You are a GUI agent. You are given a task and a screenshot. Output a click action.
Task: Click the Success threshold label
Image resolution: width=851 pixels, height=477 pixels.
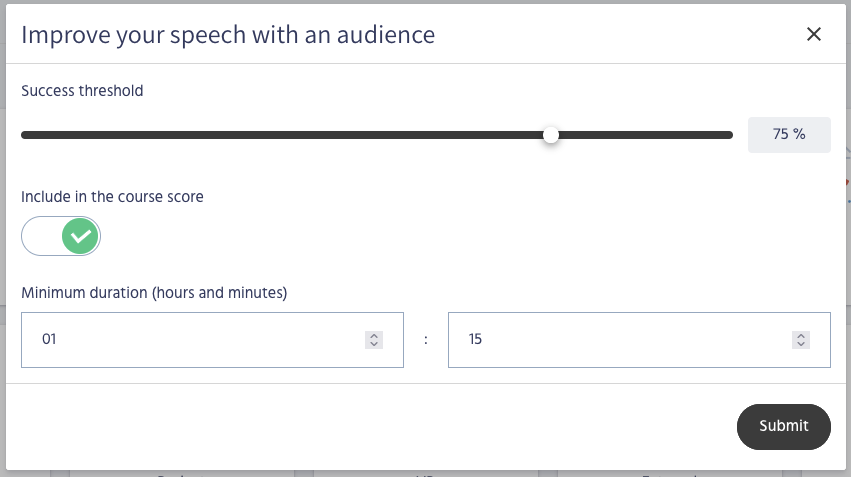pos(82,91)
